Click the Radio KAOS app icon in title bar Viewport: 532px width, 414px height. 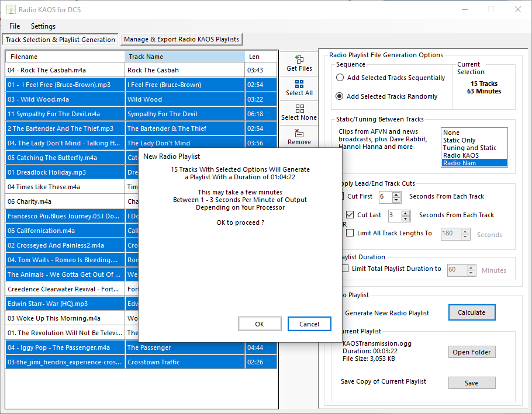pyautogui.click(x=10, y=9)
